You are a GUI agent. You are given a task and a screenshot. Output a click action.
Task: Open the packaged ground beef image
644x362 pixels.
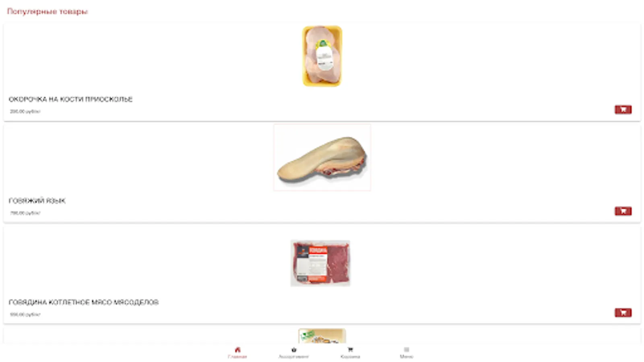click(320, 263)
